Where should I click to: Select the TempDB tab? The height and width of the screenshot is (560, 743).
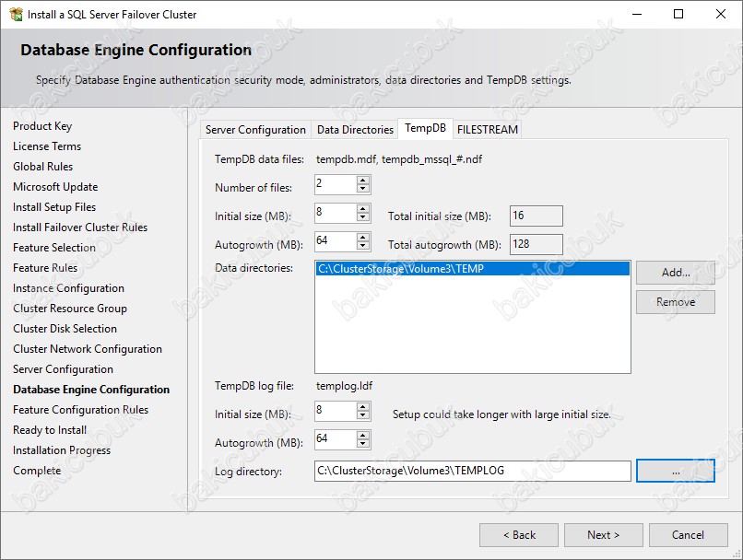point(425,128)
